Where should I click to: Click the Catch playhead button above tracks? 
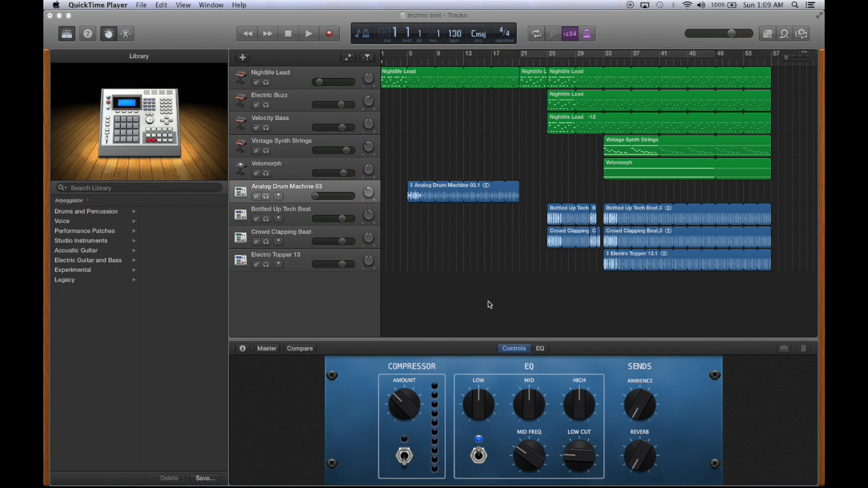(x=348, y=57)
